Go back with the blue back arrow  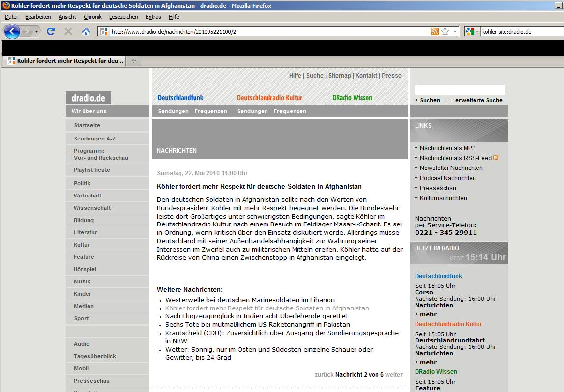coord(12,31)
